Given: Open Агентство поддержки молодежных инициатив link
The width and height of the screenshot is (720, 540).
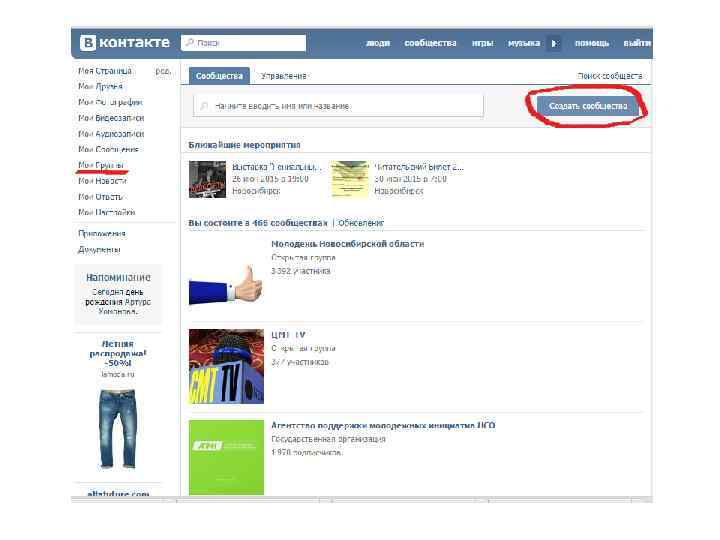Looking at the screenshot, I should coord(383,425).
